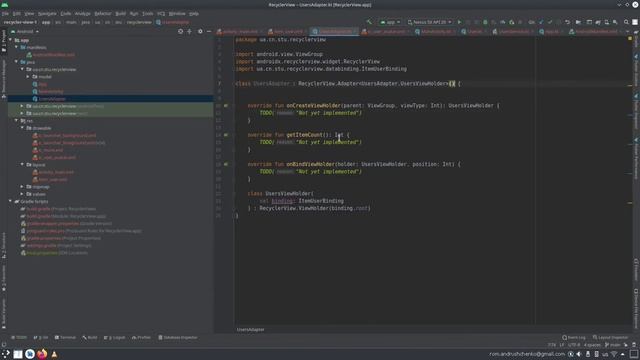
Task: Open the Nexus 5X device dropdown
Action: [430, 22]
